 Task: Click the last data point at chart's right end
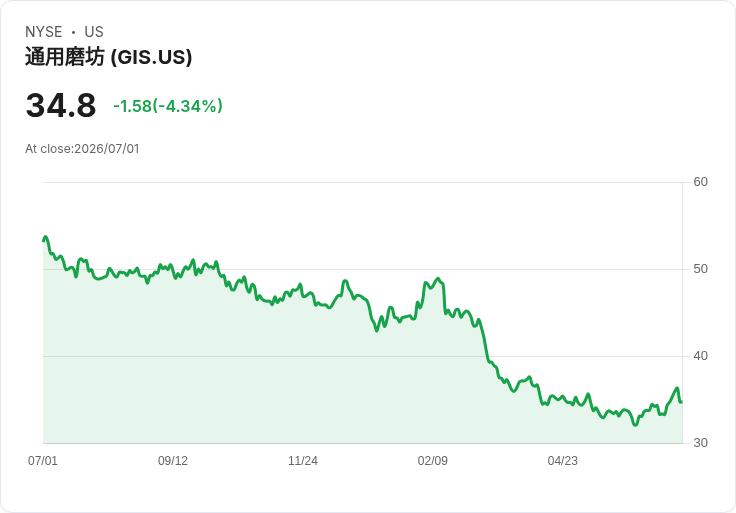681,402
